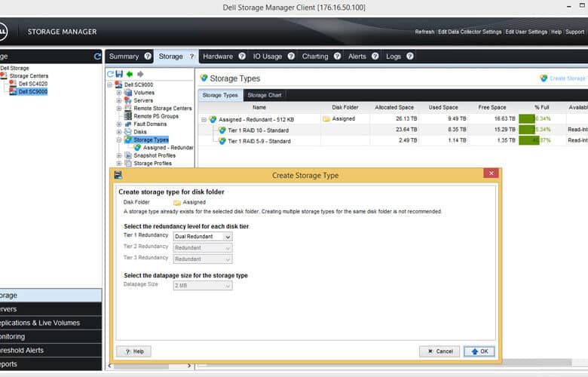Sort by the Allocated Space column header
Image resolution: width=588 pixels, height=377 pixels.
click(x=394, y=107)
